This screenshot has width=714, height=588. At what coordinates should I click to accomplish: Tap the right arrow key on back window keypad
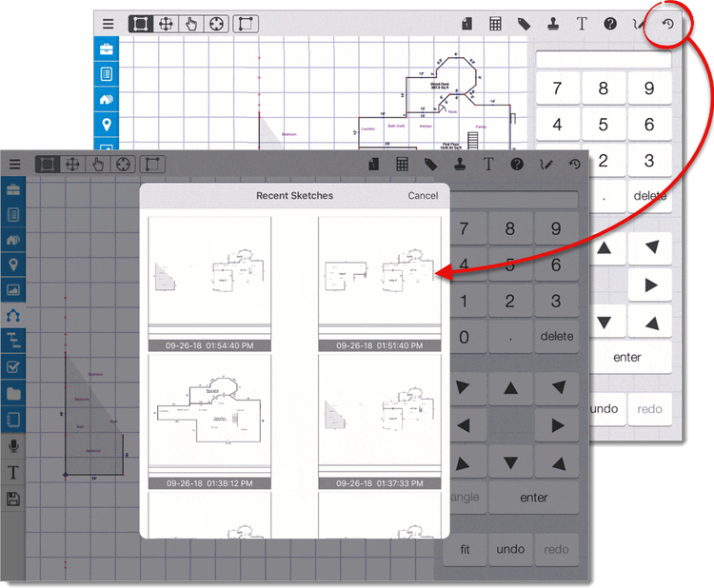pos(651,285)
